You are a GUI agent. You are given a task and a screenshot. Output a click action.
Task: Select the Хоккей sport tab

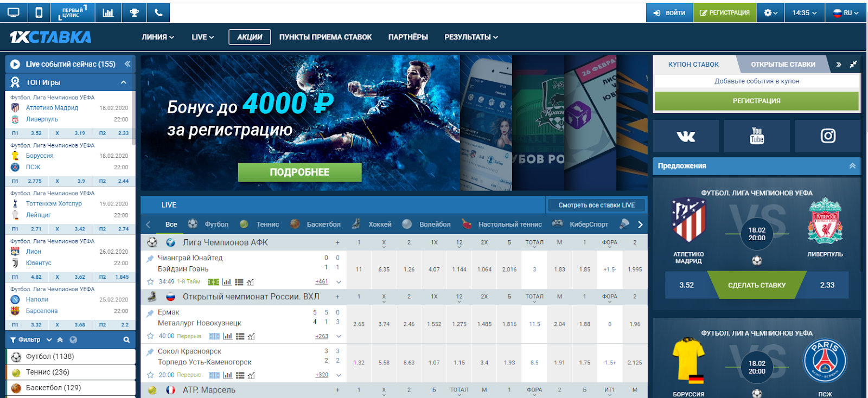(380, 224)
